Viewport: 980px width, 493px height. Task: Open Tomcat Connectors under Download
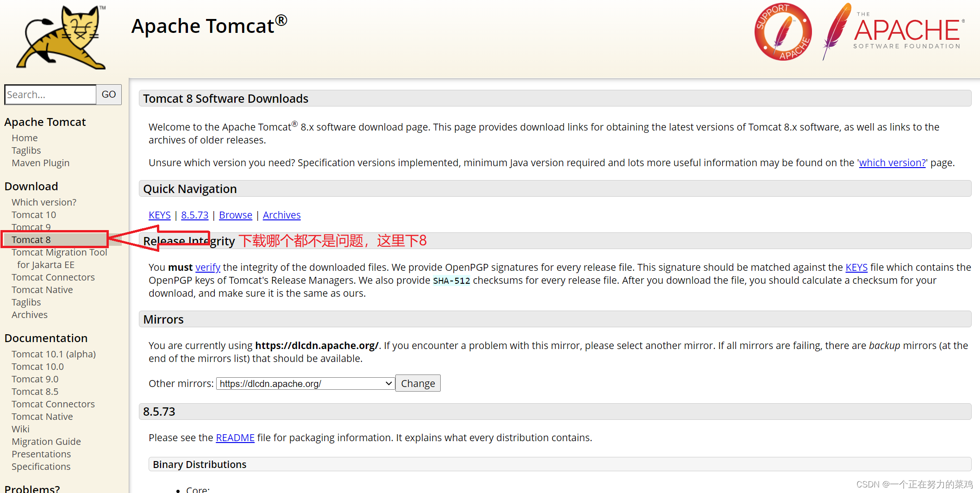[53, 277]
